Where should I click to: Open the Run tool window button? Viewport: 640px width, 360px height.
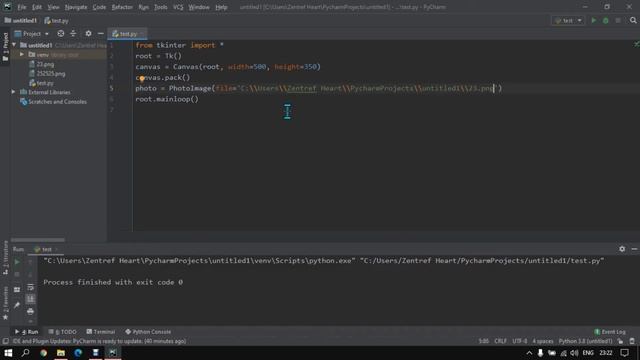pos(27,331)
